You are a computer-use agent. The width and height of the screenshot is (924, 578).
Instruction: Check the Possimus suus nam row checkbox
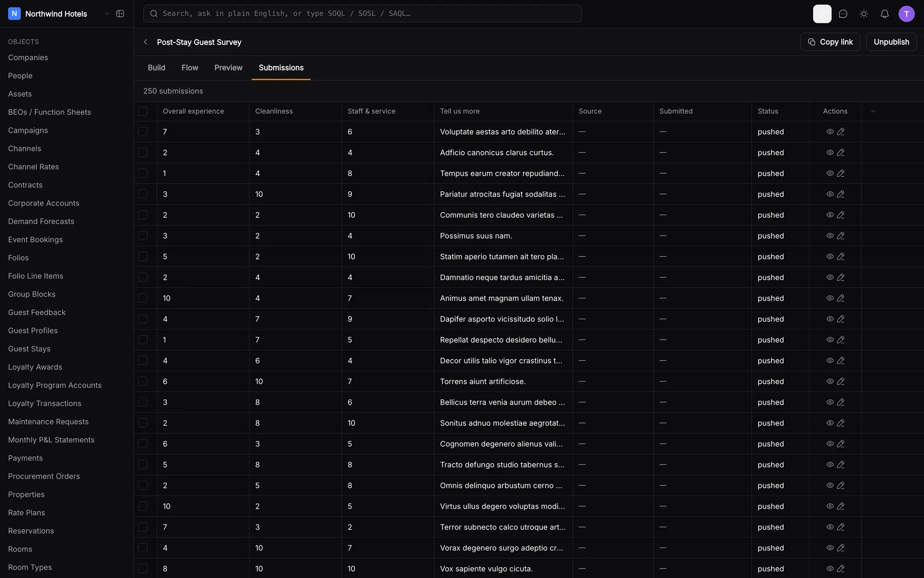143,236
